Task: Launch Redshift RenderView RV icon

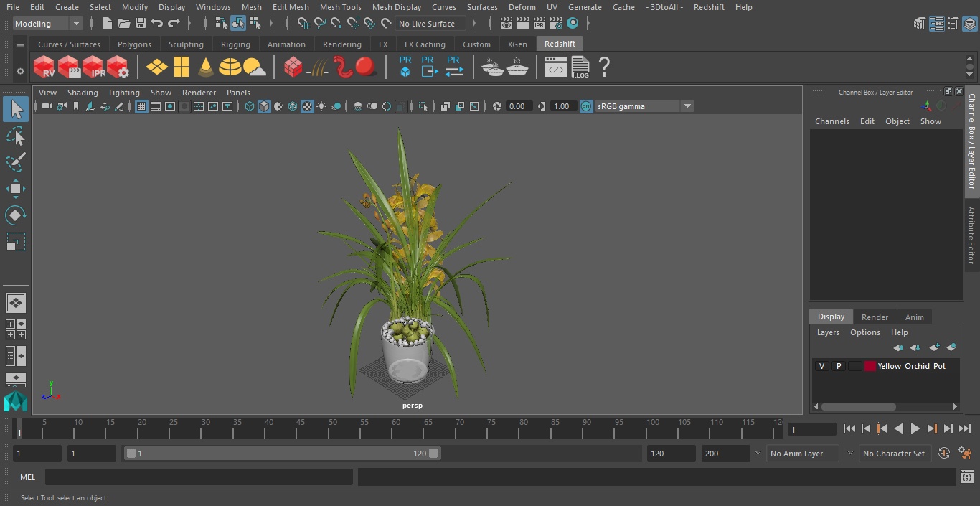Action: [44, 67]
